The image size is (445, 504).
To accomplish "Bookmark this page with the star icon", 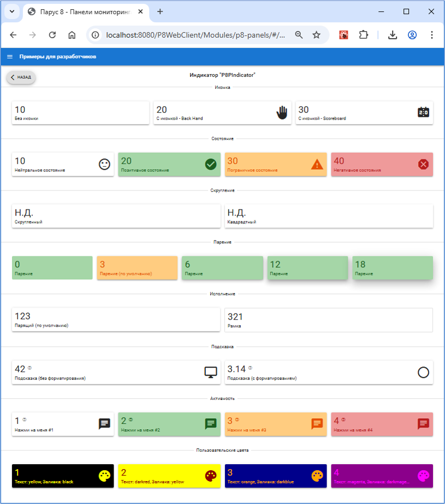I will click(x=316, y=35).
